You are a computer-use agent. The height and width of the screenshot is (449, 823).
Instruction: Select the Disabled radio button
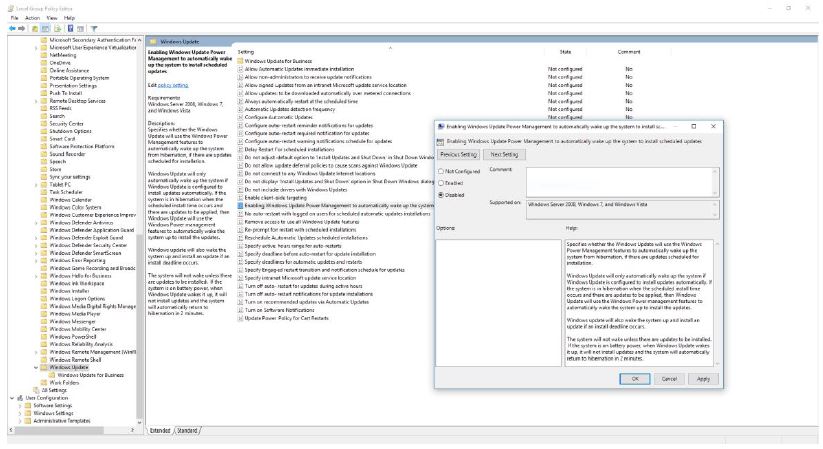point(441,195)
